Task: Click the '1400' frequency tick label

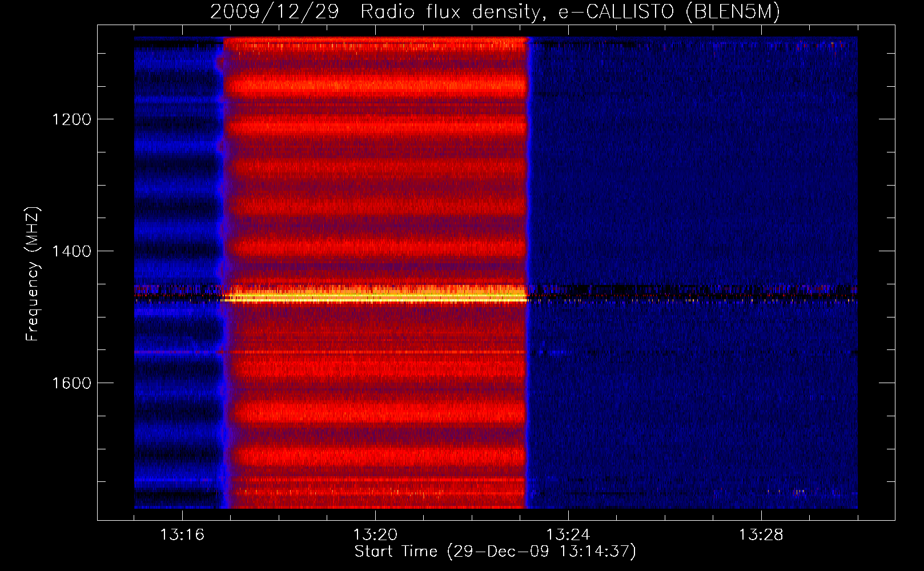Action: pos(71,251)
